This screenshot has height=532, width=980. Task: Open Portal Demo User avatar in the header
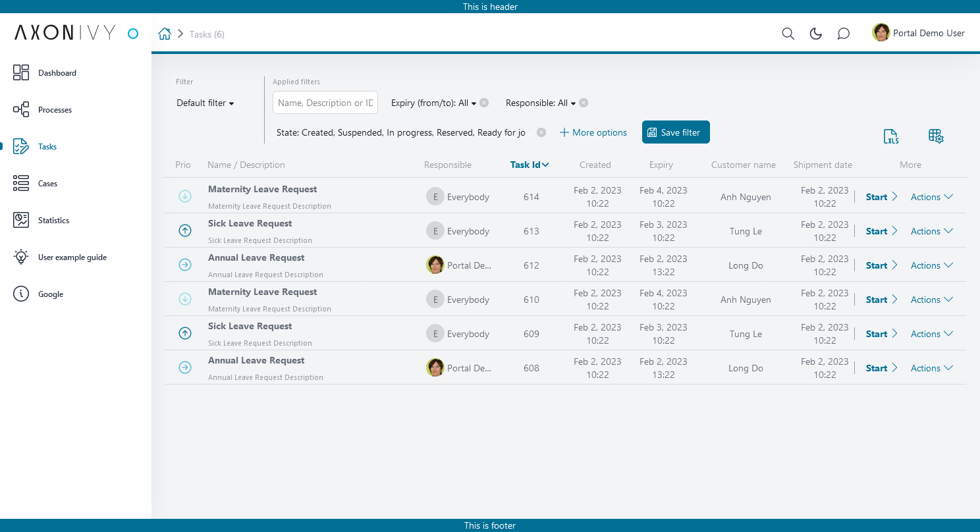tap(881, 32)
